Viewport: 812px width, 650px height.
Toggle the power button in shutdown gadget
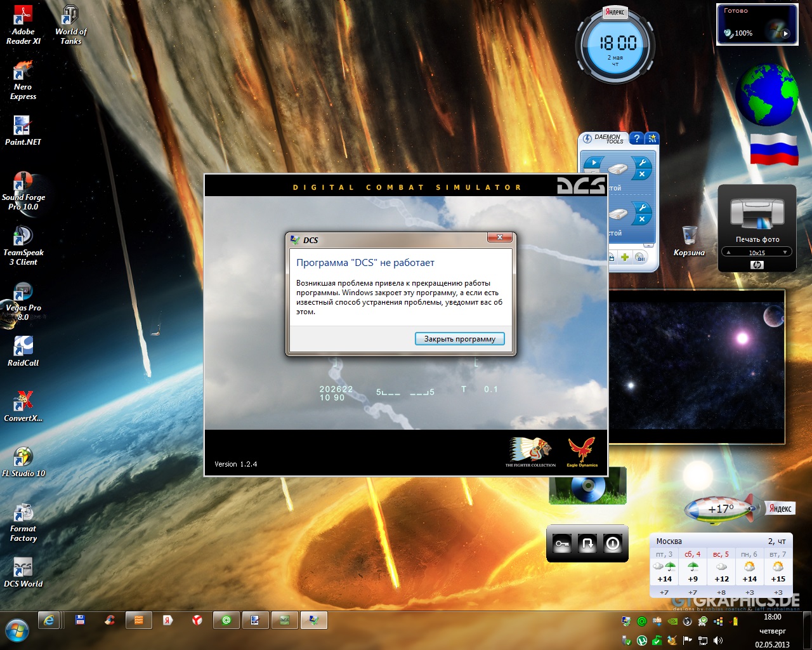[x=612, y=543]
